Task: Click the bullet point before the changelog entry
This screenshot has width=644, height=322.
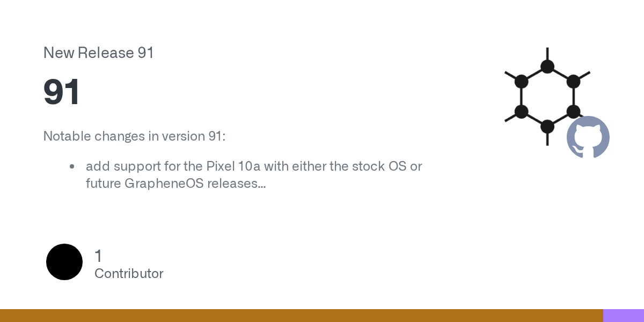Action: click(72, 166)
